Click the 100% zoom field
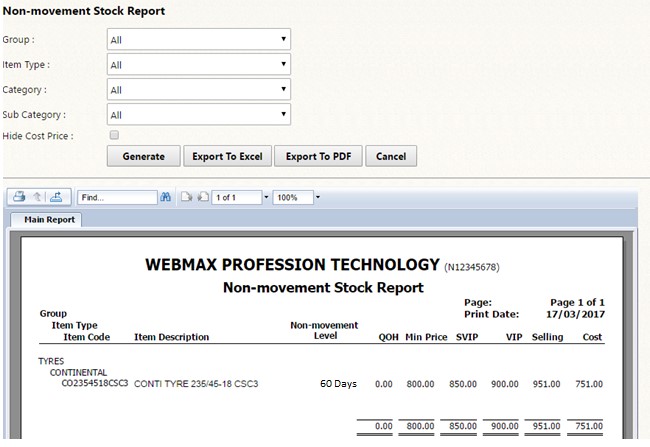The image size is (650, 447). coord(293,197)
